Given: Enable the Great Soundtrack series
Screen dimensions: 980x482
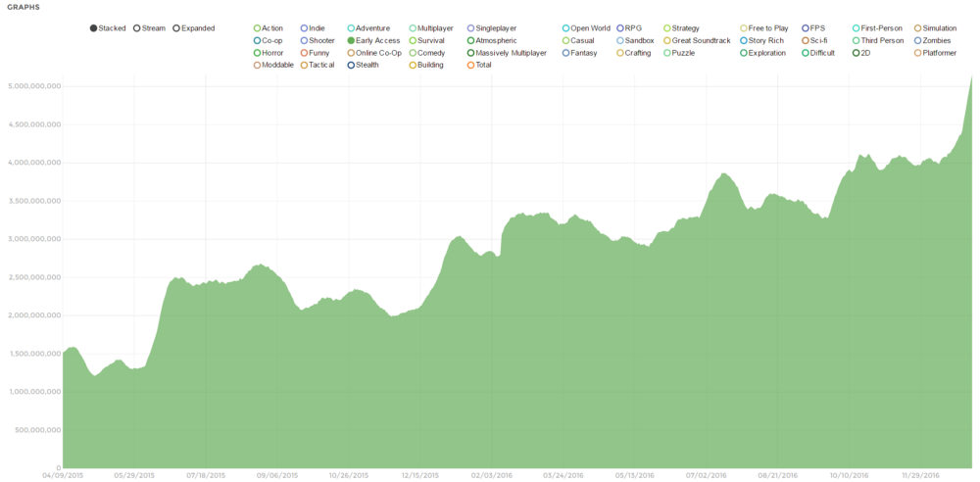Looking at the screenshot, I should [696, 41].
